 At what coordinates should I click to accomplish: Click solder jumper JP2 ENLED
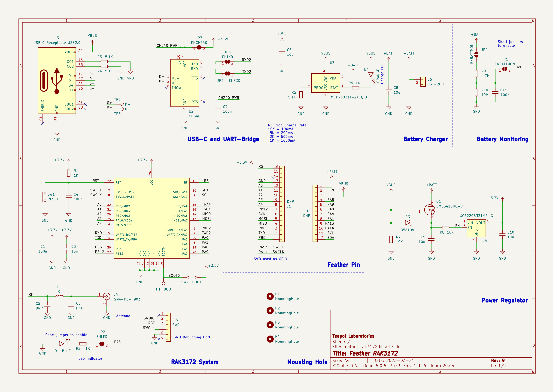102,343
